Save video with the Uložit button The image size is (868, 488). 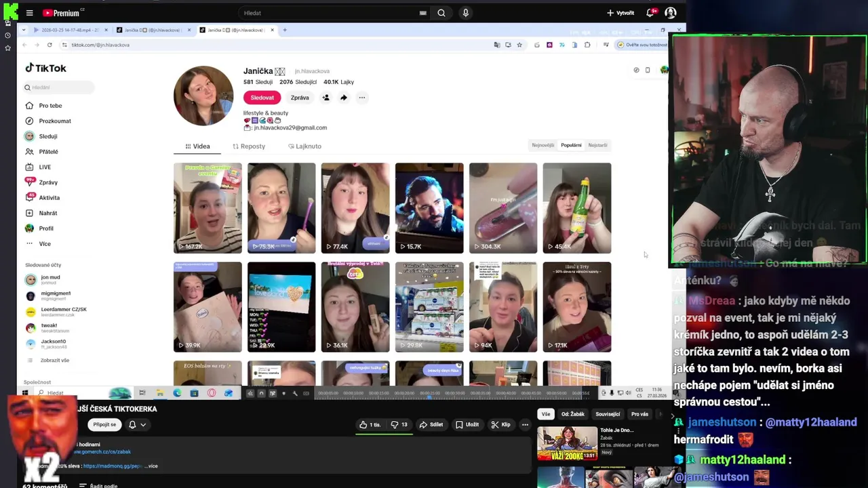click(x=467, y=425)
